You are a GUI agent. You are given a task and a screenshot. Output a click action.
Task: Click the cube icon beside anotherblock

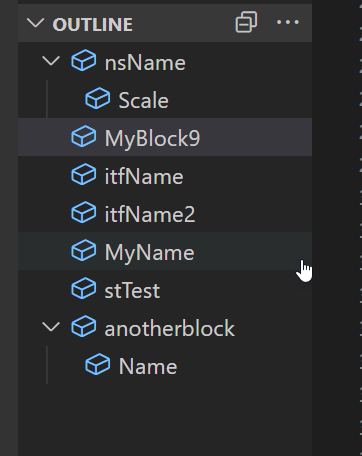tap(84, 327)
